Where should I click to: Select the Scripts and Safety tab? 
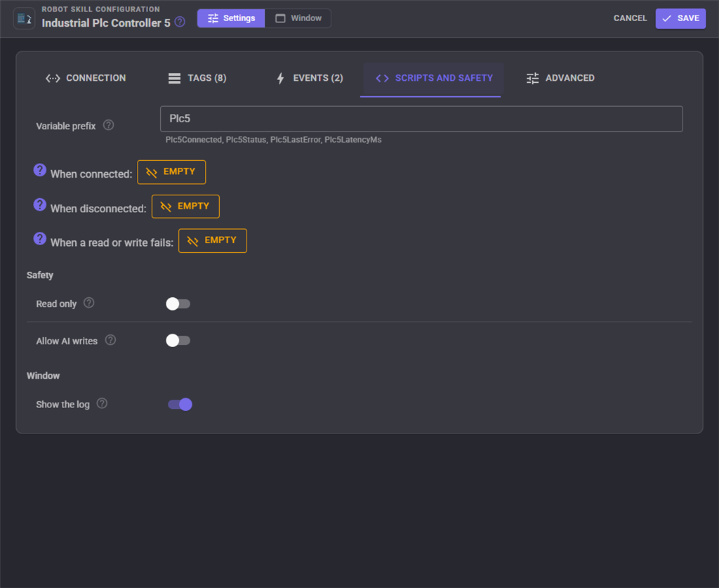click(x=434, y=79)
